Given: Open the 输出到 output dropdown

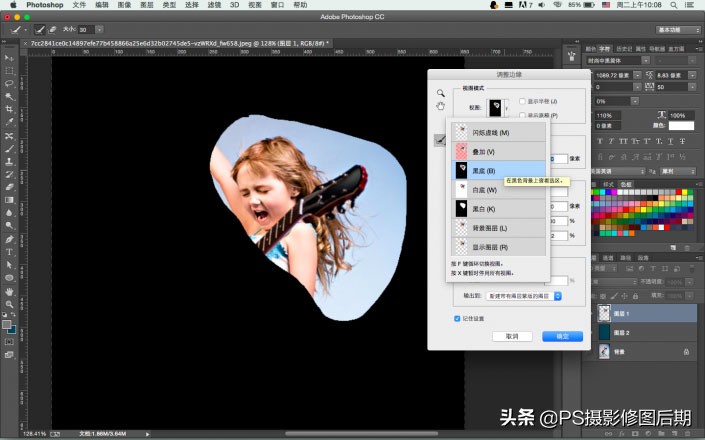Looking at the screenshot, I should [x=524, y=296].
